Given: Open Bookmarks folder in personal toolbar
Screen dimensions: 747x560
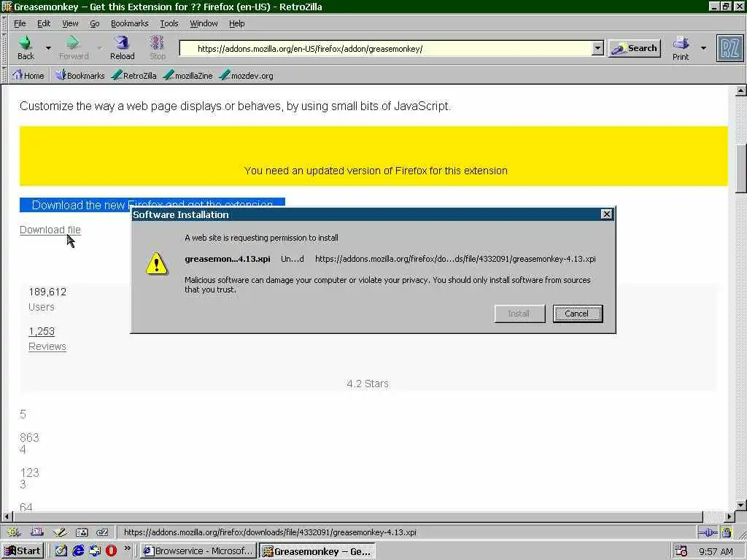Looking at the screenshot, I should pos(80,75).
